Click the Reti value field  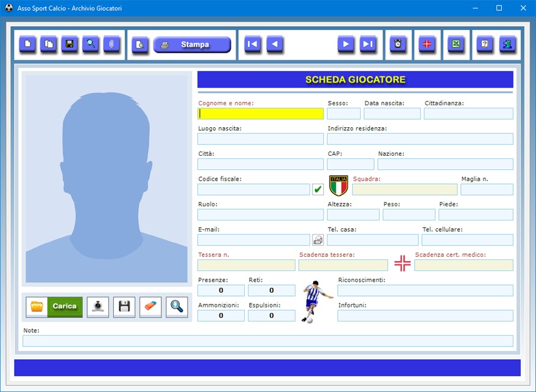coord(272,290)
